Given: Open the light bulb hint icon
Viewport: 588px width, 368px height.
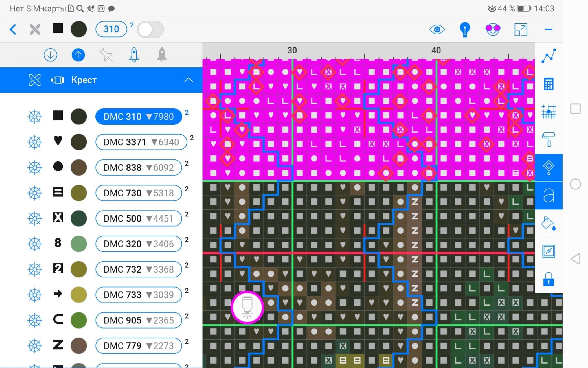Looking at the screenshot, I should click(465, 29).
